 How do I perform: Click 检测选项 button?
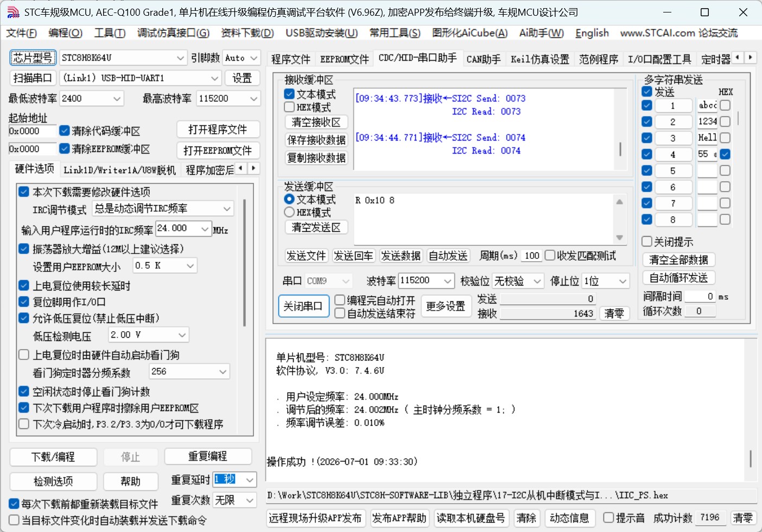coord(53,481)
